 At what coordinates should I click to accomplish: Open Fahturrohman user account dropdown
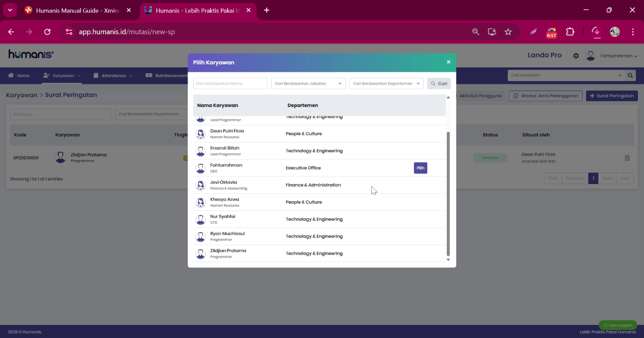pyautogui.click(x=618, y=56)
